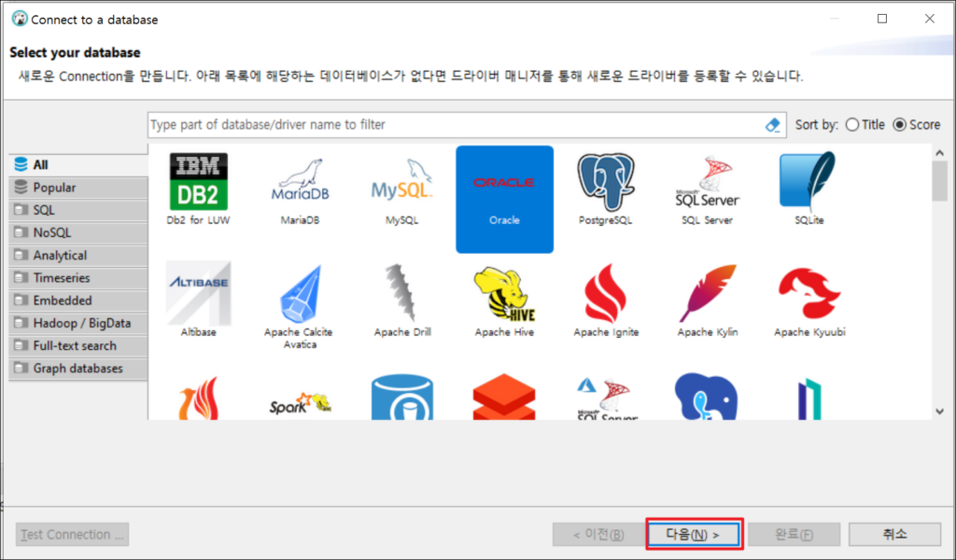This screenshot has height=560, width=956.
Task: Select the Apache Drill icon
Action: (401, 293)
